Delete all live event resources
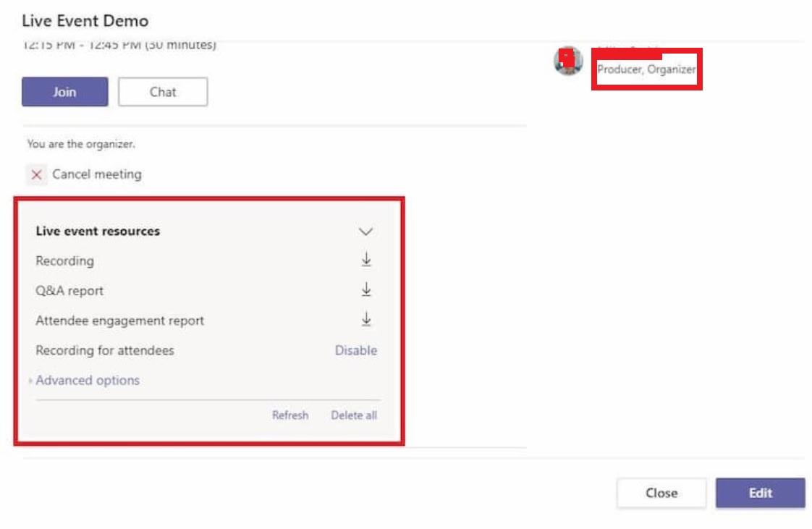This screenshot has width=812, height=529. click(354, 415)
